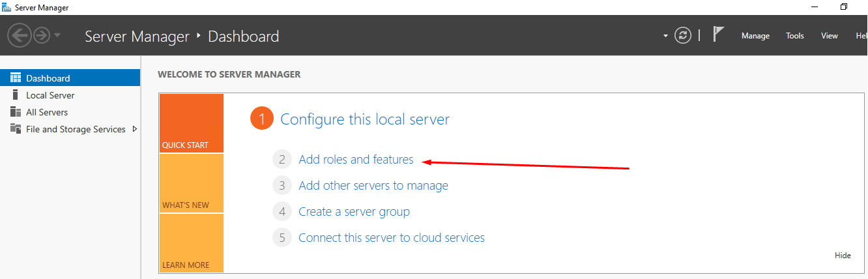
Task: Click the Local Server icon in sidebar
Action: pos(16,95)
